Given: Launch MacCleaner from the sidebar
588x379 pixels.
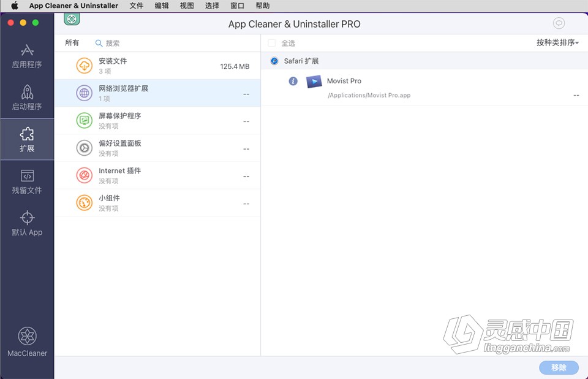Looking at the screenshot, I should (x=27, y=339).
